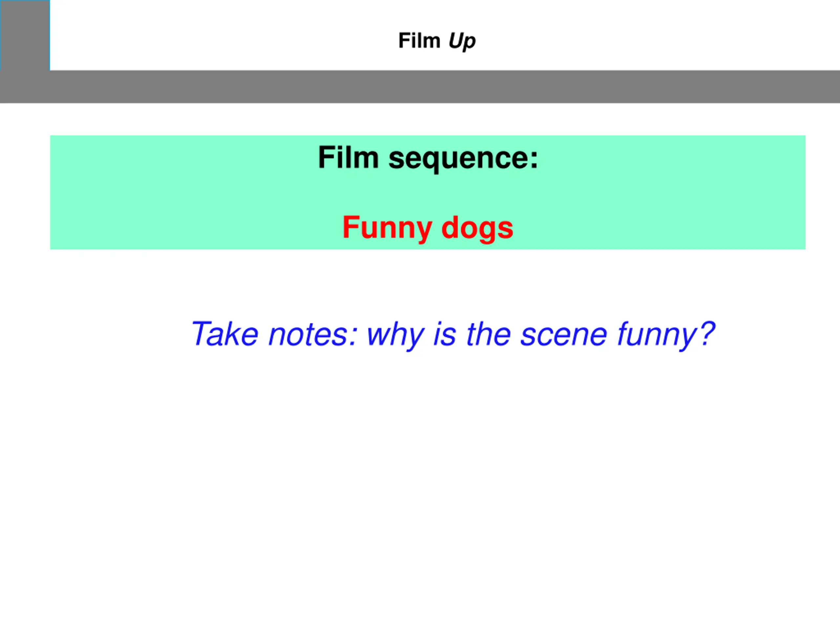Viewport: 840px width, 630px height.
Task: Click the blue 'Take notes' phrase
Action: (x=274, y=334)
